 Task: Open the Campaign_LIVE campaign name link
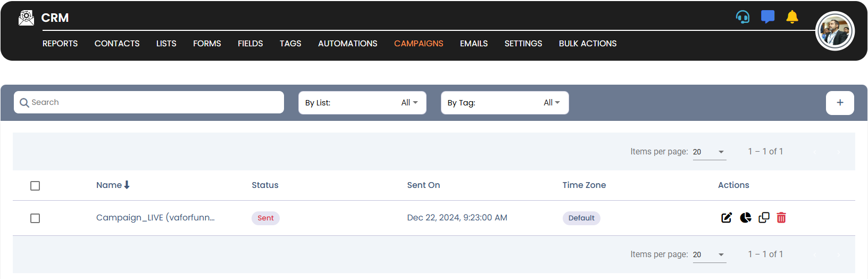(155, 218)
